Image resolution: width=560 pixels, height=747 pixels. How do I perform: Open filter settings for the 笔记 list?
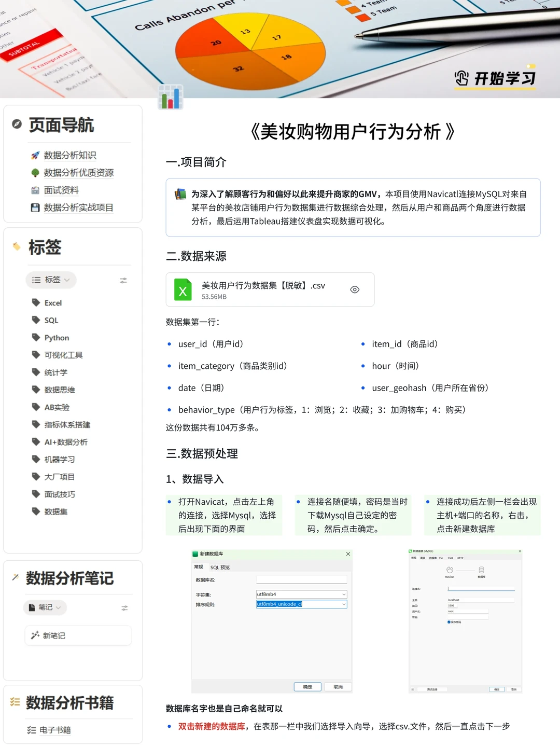click(x=124, y=608)
